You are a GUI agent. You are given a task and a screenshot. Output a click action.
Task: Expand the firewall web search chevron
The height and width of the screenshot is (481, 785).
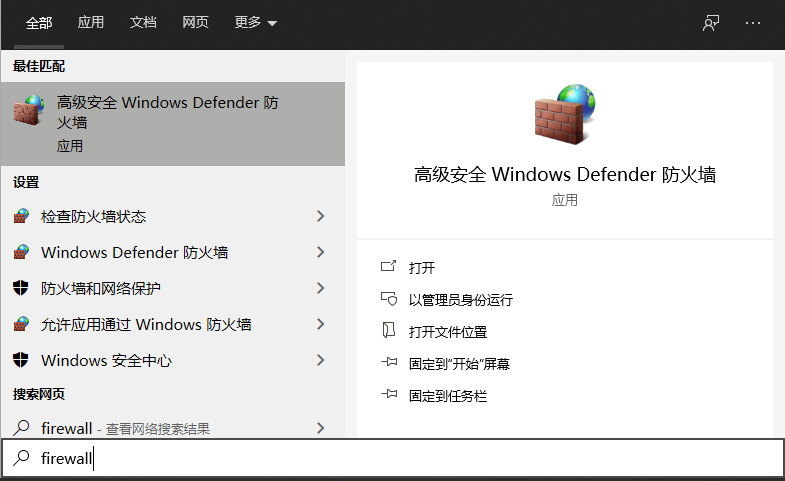click(x=321, y=428)
